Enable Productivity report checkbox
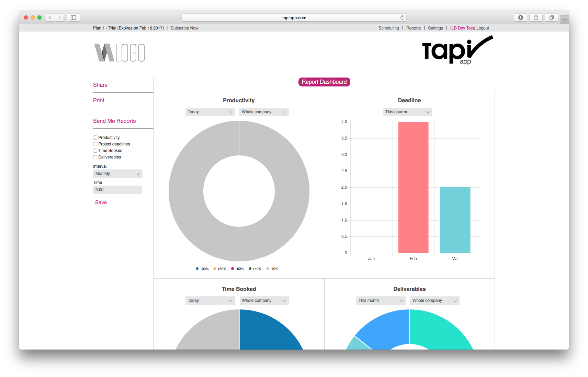The image size is (588, 377). click(95, 138)
